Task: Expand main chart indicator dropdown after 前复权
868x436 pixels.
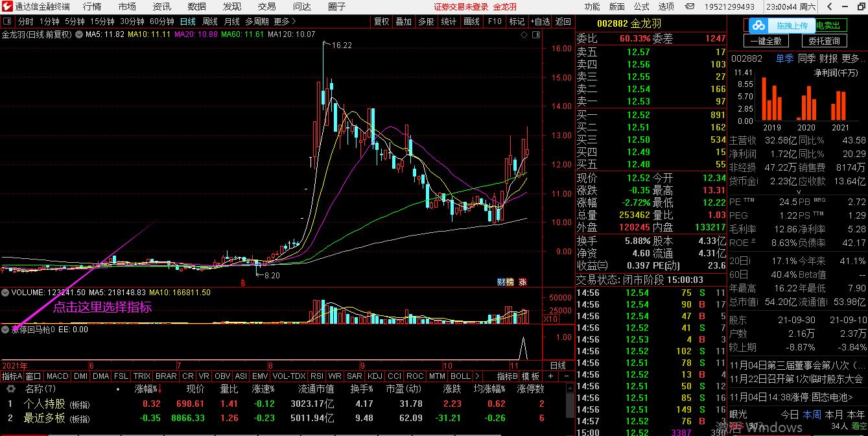Action: [78, 34]
